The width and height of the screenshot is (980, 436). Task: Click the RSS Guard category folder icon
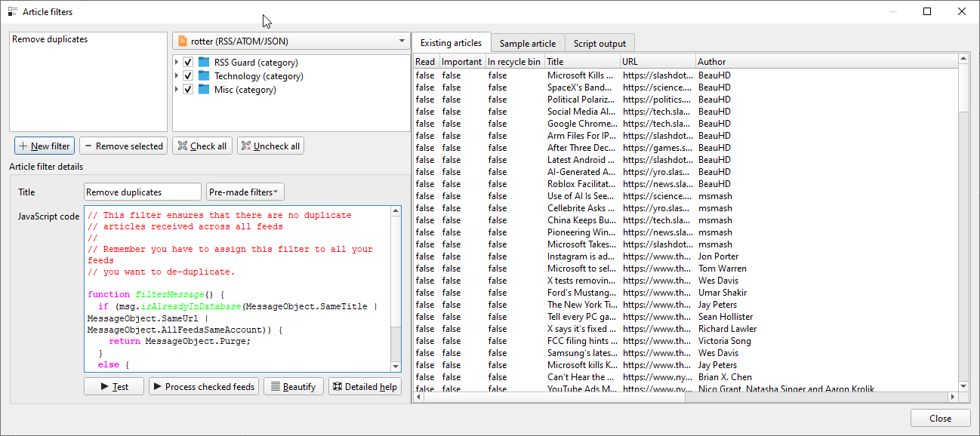pos(204,63)
